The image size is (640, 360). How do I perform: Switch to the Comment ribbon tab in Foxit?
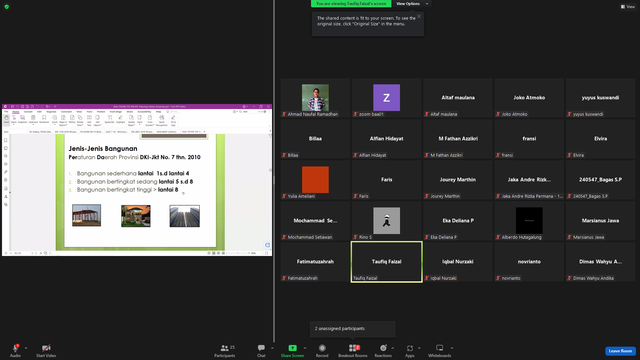(66, 111)
